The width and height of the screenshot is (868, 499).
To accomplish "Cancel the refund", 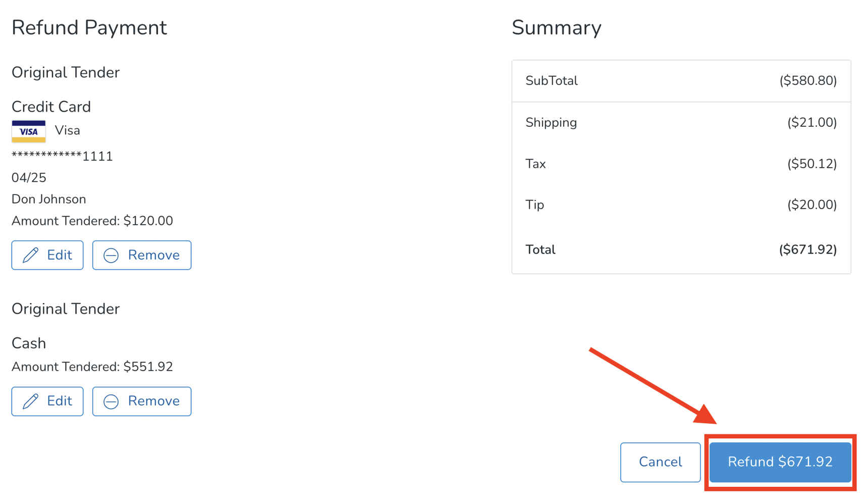I will point(660,462).
